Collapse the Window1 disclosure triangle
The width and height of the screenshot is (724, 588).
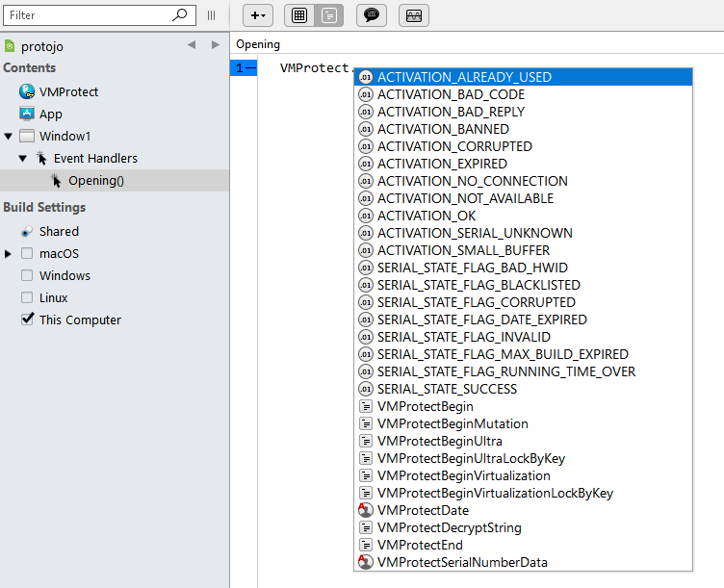(9, 136)
